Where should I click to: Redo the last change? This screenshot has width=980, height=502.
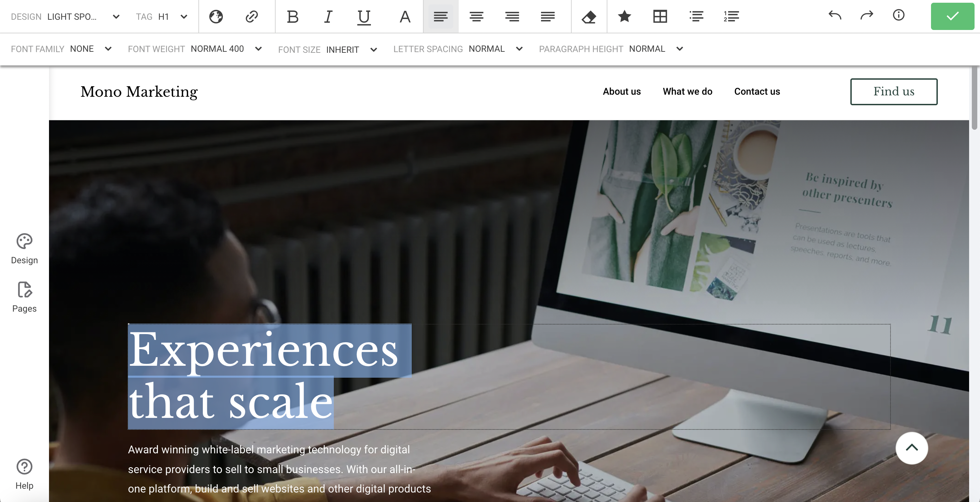tap(867, 15)
